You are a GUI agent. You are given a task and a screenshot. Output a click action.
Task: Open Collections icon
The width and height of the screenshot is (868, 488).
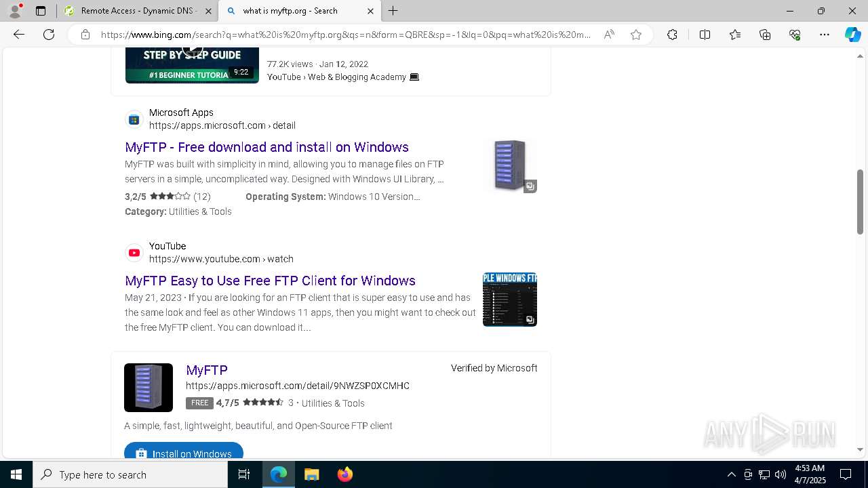[765, 35]
